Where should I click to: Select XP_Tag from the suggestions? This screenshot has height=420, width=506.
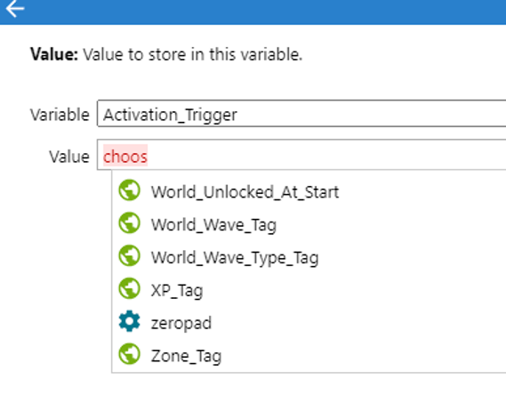[309, 290]
